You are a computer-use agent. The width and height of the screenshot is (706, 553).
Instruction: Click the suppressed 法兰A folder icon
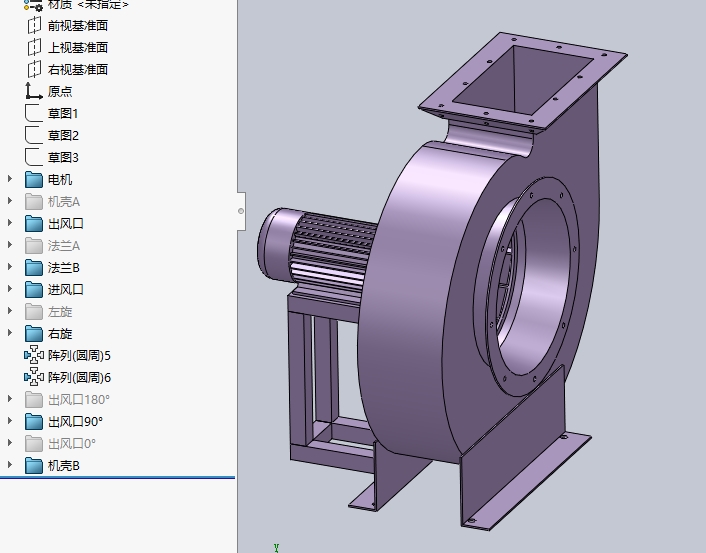(x=34, y=245)
